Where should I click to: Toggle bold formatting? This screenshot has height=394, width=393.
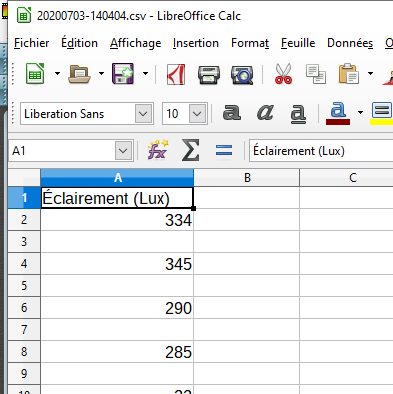(232, 113)
